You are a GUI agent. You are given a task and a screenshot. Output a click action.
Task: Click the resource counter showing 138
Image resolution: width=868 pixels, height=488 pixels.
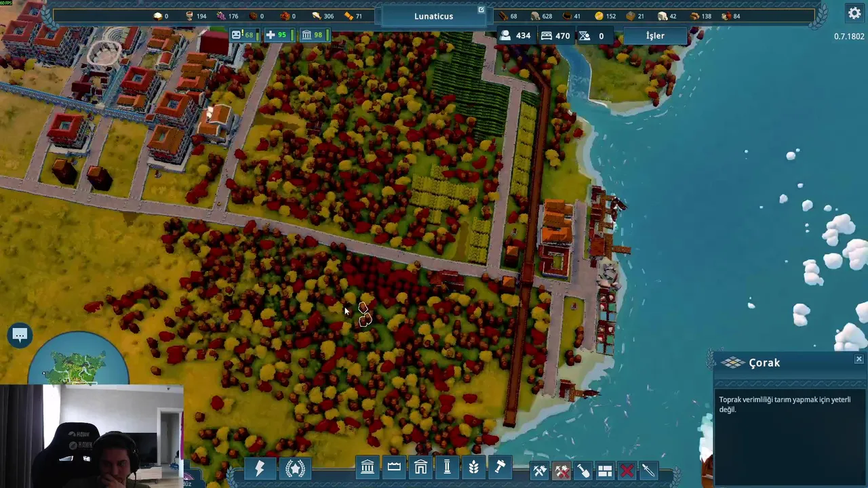click(701, 16)
